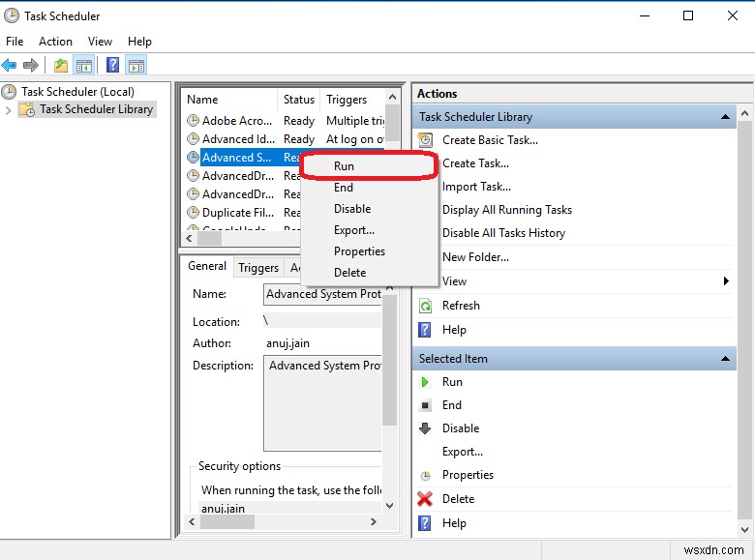Click the clock icon of Duplicate Fil task
Screen dimensions: 755x560
[193, 212]
